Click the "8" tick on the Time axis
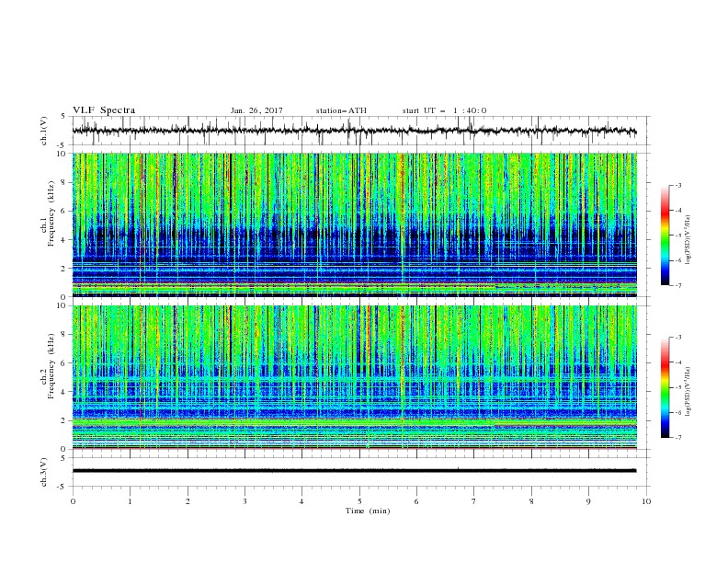Image resolution: width=728 pixels, height=563 pixels. (x=531, y=501)
